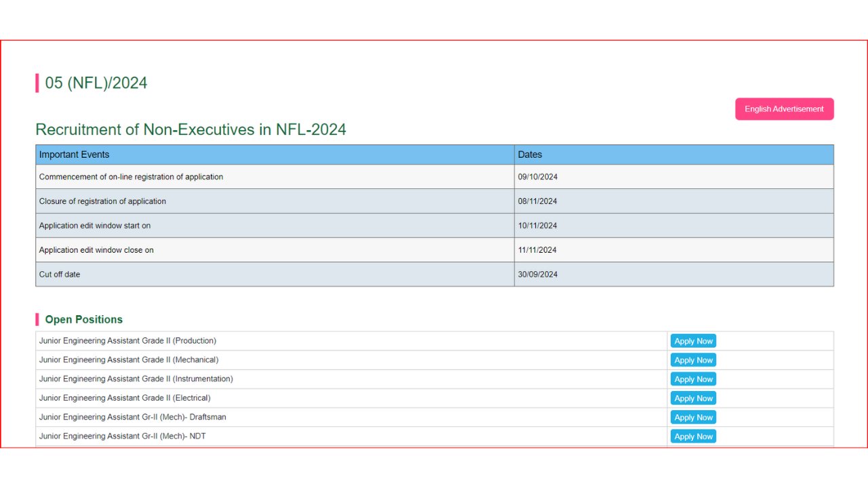Select Application edit window start on text
Image resolution: width=868 pixels, height=488 pixels.
click(x=95, y=226)
